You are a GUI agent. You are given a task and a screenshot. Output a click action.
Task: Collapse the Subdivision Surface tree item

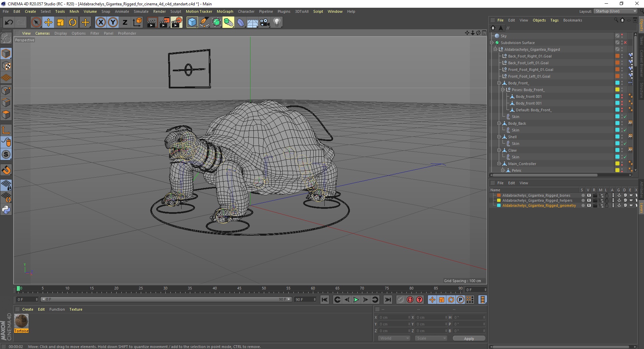(x=492, y=43)
